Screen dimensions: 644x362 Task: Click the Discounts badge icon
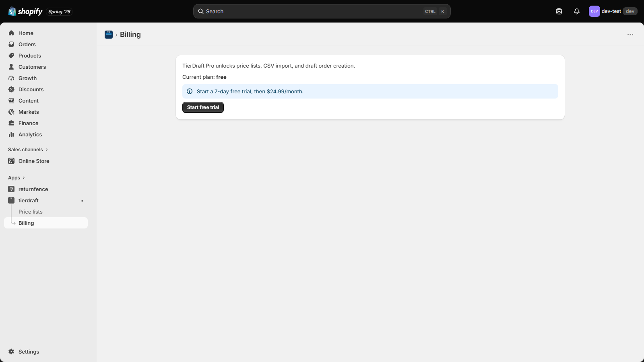tap(11, 89)
